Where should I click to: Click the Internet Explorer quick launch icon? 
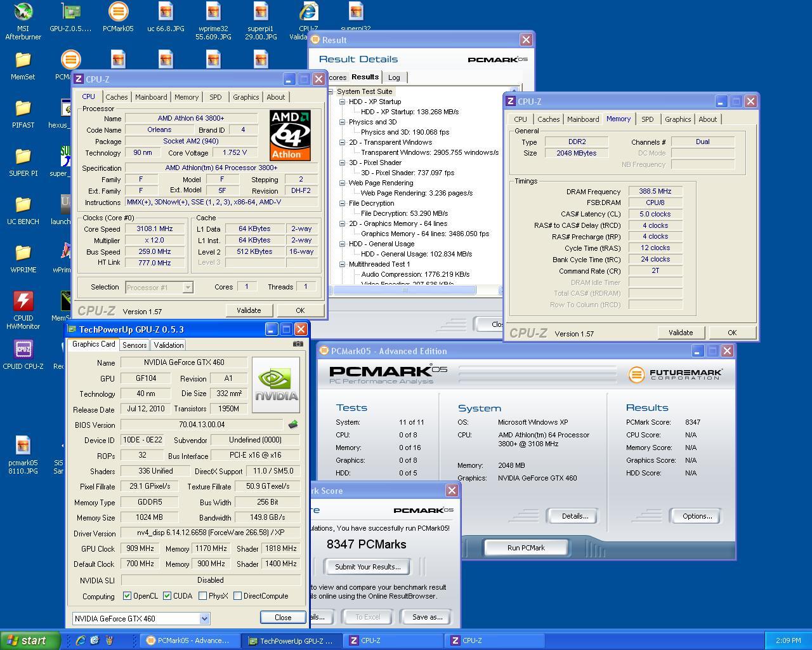click(x=81, y=640)
